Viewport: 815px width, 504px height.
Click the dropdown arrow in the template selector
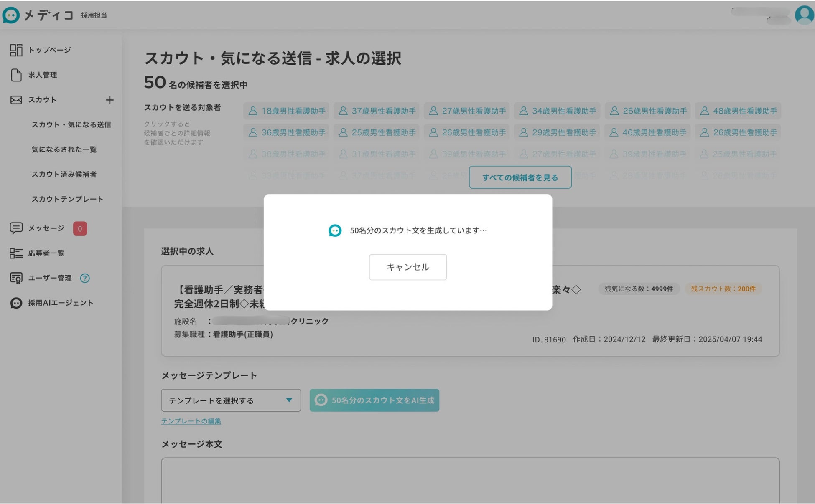[289, 400]
